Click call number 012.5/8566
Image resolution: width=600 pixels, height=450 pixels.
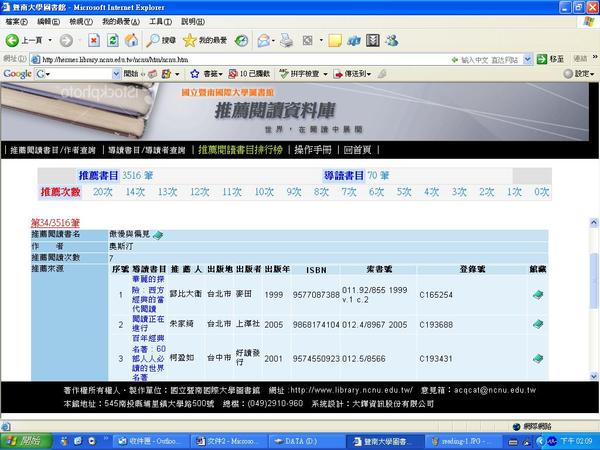[364, 359]
